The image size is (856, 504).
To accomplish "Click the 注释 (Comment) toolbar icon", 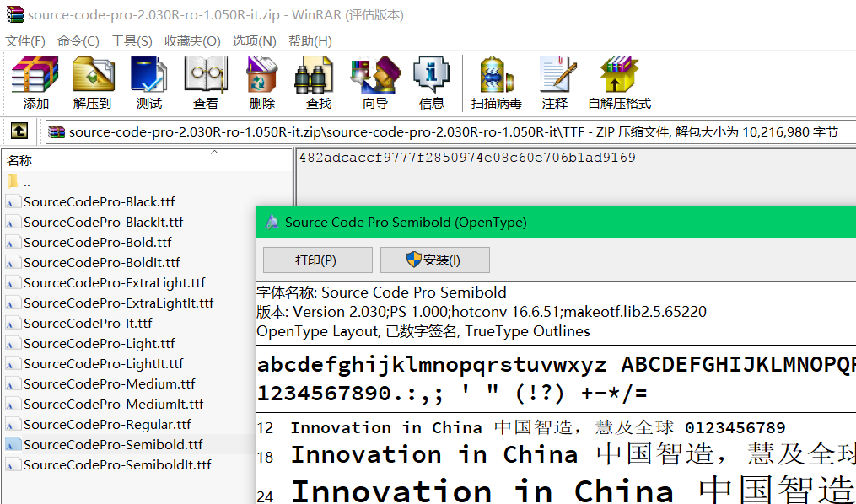I will (x=557, y=73).
